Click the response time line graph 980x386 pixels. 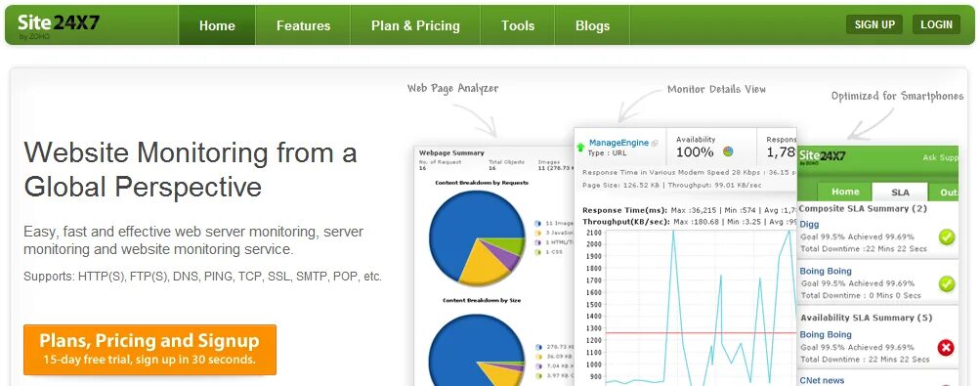702,307
